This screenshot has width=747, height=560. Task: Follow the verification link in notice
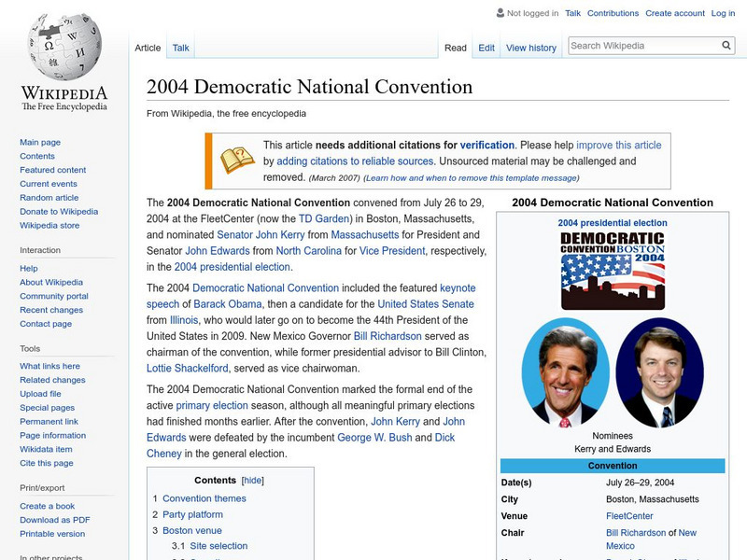486,145
